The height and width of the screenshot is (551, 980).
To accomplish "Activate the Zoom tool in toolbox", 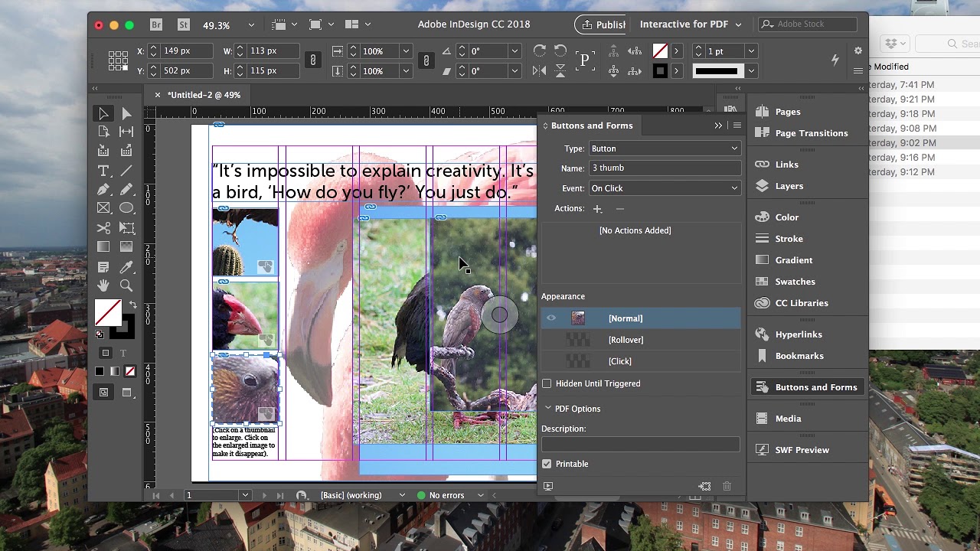I will coord(126,285).
